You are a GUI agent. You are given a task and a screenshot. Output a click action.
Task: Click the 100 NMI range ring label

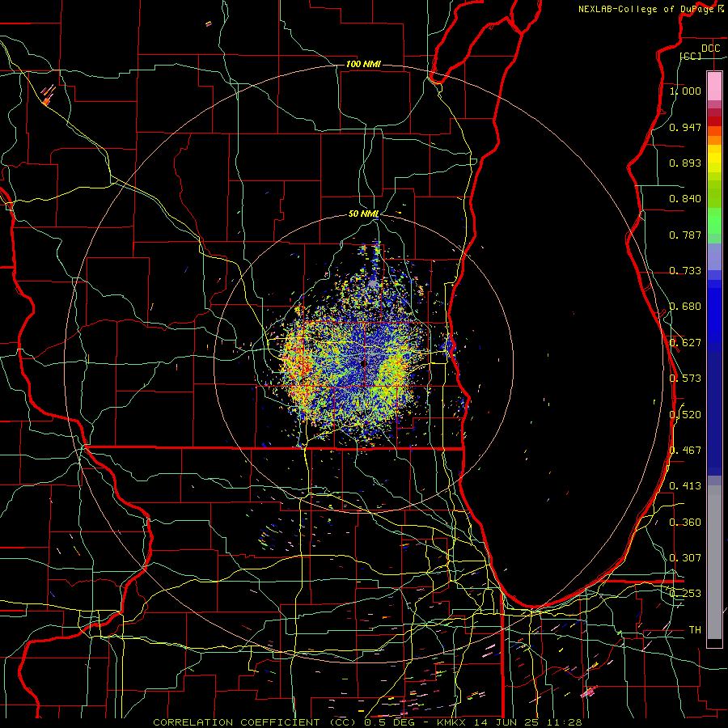(x=363, y=64)
